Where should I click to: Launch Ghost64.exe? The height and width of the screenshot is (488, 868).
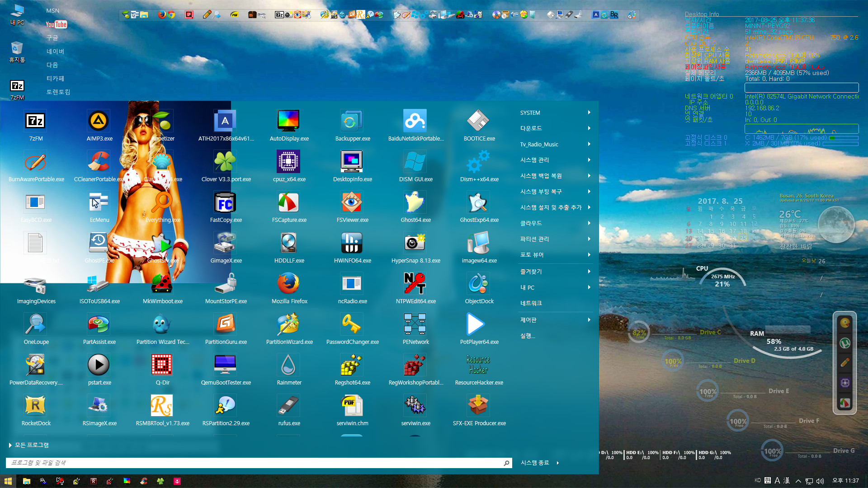click(415, 207)
